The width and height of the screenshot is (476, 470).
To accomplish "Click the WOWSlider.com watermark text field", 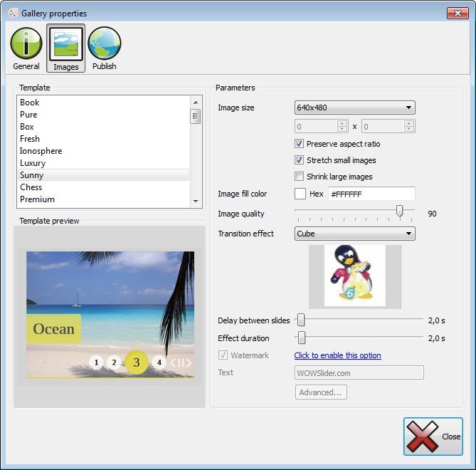I will 359,372.
